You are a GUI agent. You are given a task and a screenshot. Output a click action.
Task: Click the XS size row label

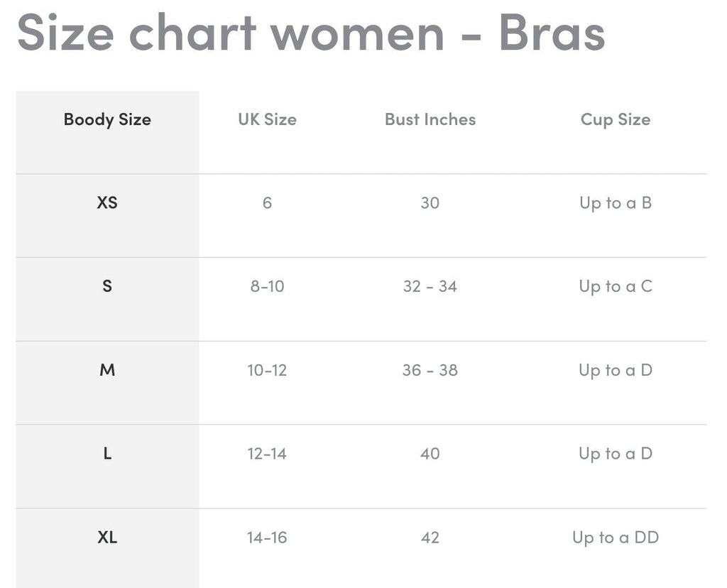click(107, 203)
